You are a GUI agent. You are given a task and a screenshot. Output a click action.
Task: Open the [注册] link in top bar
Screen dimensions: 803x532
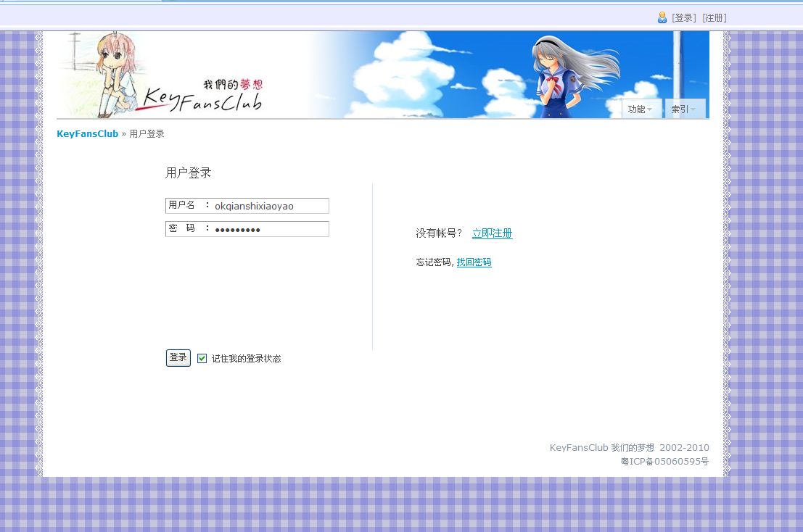pos(715,18)
